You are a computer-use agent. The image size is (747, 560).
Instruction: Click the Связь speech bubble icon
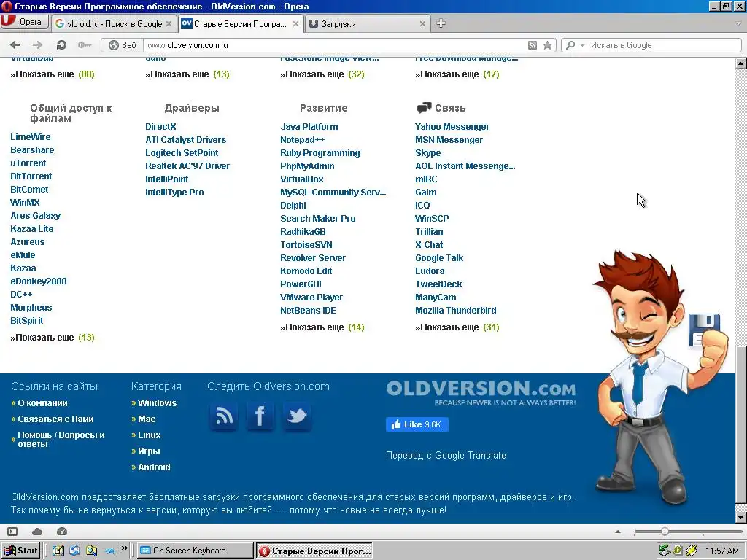point(424,108)
